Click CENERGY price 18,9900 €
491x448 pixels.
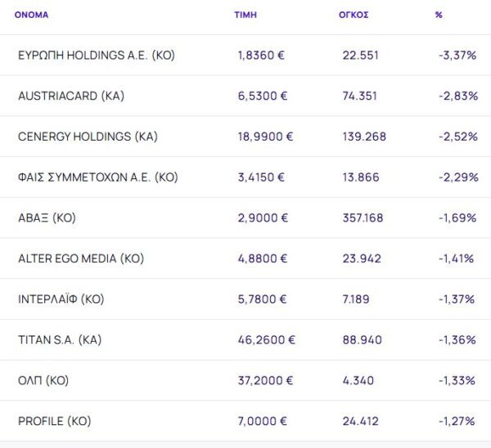(264, 137)
